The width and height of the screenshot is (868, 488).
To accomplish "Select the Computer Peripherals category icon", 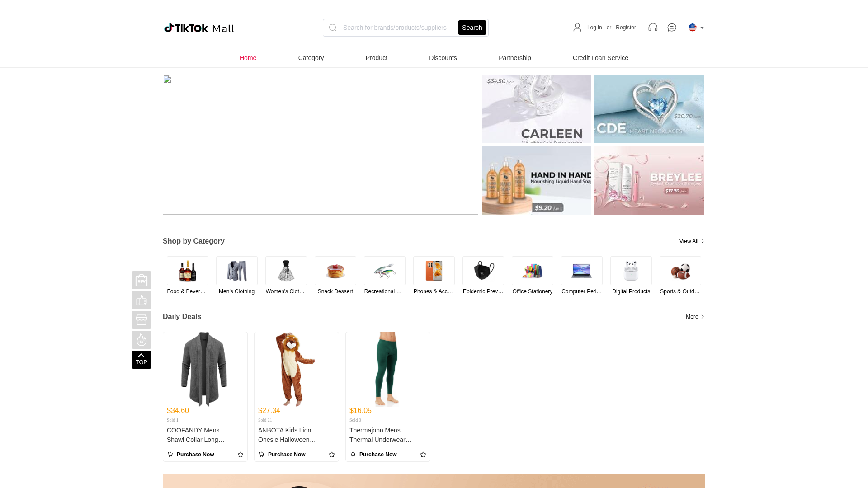I will tap(582, 271).
